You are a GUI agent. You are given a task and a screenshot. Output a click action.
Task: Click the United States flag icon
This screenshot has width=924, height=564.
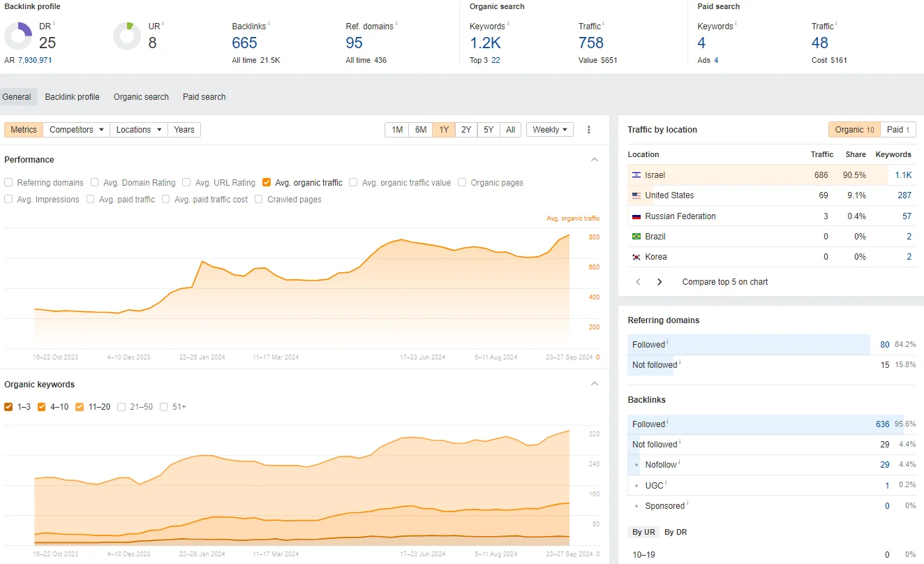[x=636, y=195]
